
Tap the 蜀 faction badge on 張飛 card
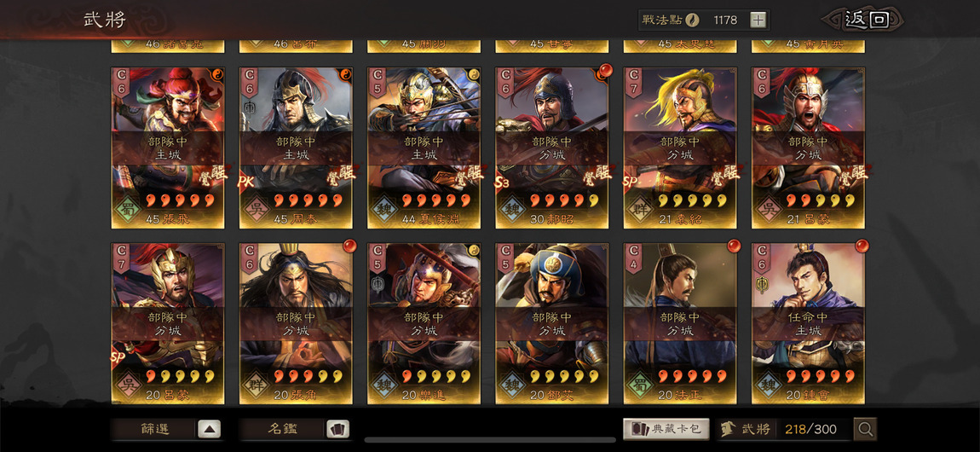point(129,207)
